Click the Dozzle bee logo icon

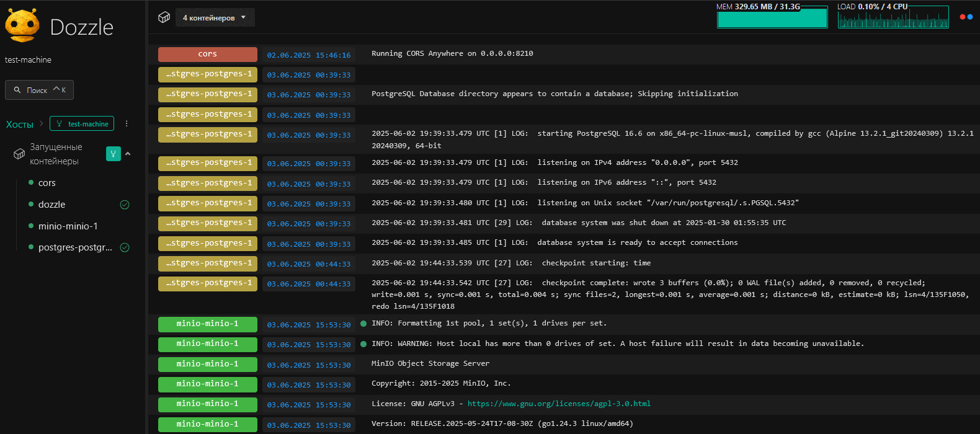pyautogui.click(x=22, y=25)
